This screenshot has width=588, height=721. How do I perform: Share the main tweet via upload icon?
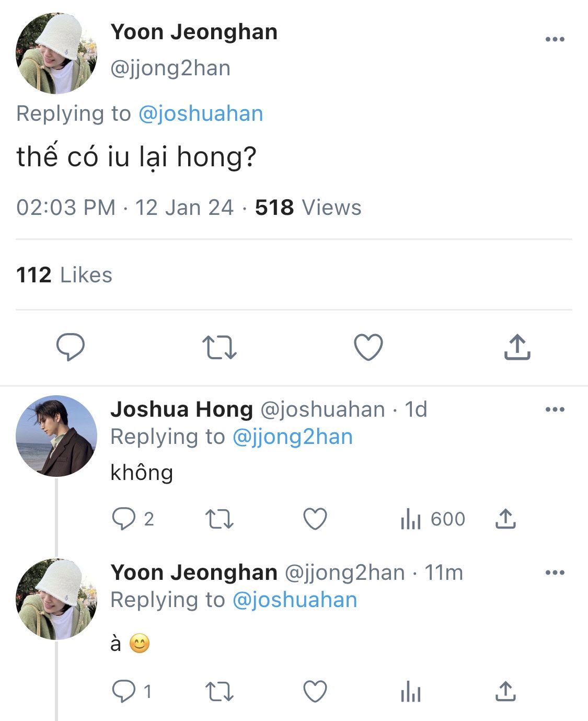[x=517, y=347]
